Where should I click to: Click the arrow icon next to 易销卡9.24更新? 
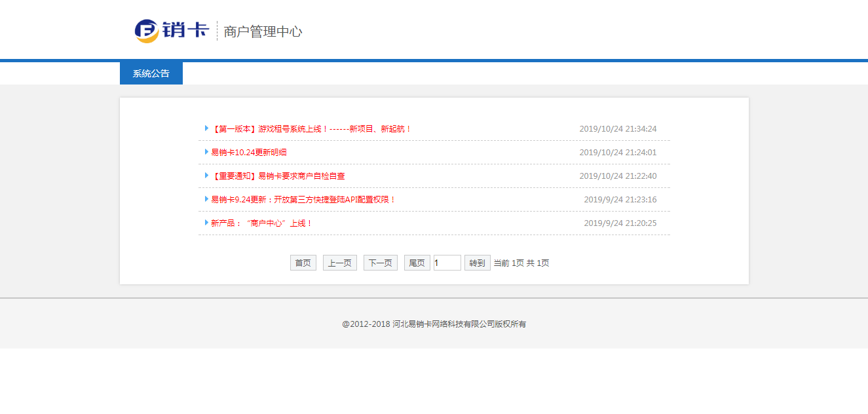[206, 199]
